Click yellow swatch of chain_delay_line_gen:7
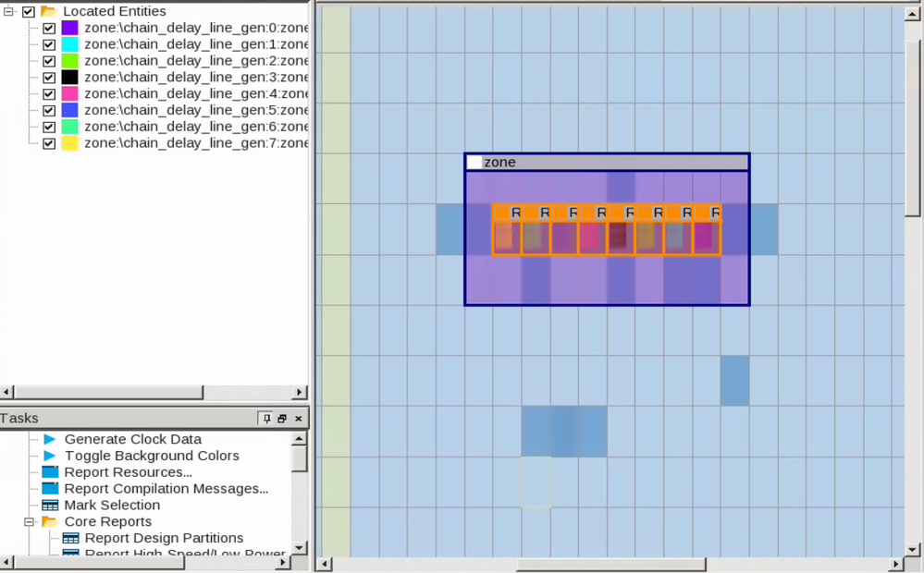924x573 pixels. (69, 143)
